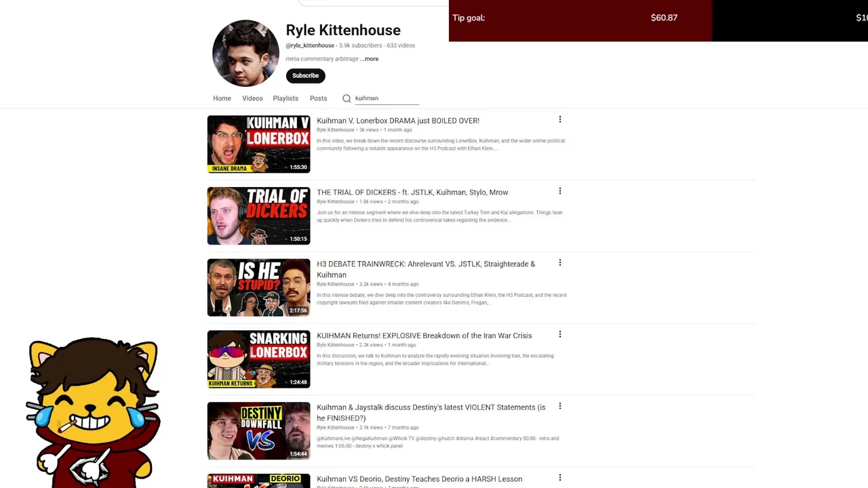Click channel name under Kuihman & Jaystalk video
Screen dimensions: 868x488
pyautogui.click(x=336, y=428)
